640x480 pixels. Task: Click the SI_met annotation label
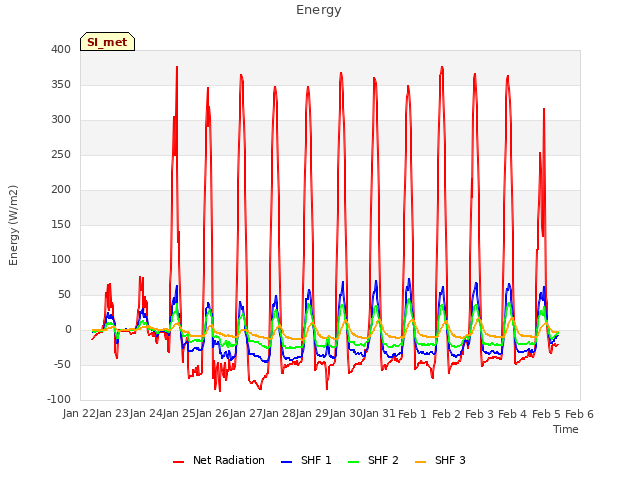107,42
